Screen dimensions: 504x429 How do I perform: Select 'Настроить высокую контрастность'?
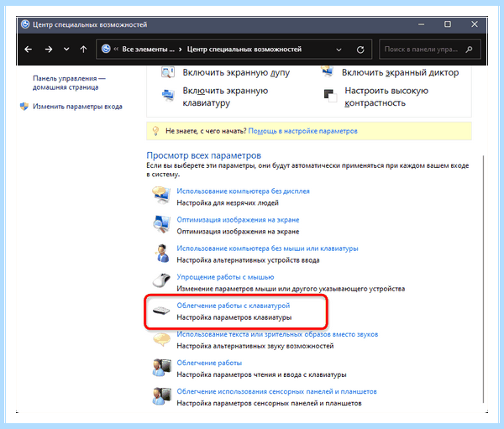[x=386, y=97]
